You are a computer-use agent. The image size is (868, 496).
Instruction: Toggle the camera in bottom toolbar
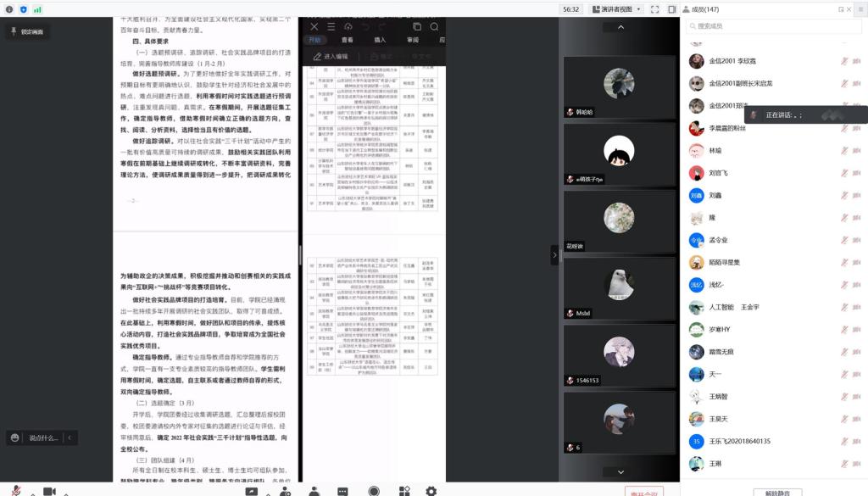tap(49, 491)
